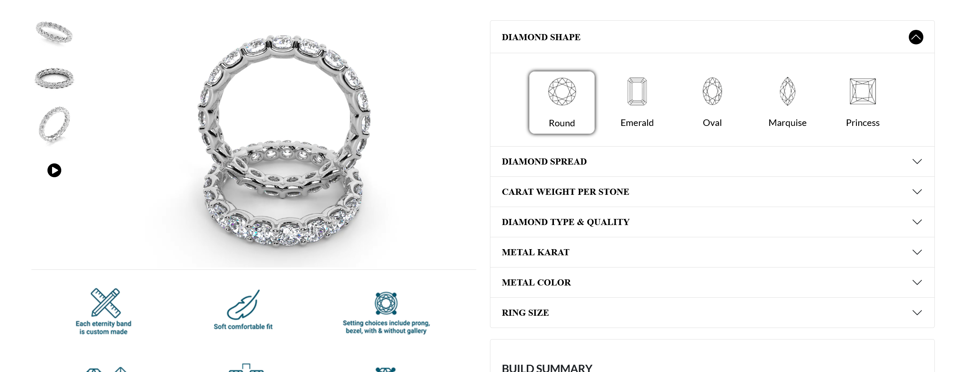Choose the Emerald diamond shape icon

(637, 91)
